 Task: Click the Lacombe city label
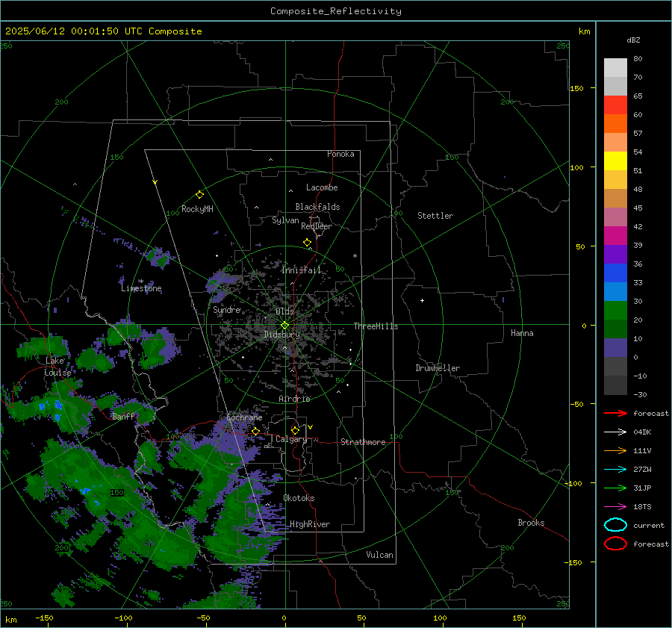point(322,187)
